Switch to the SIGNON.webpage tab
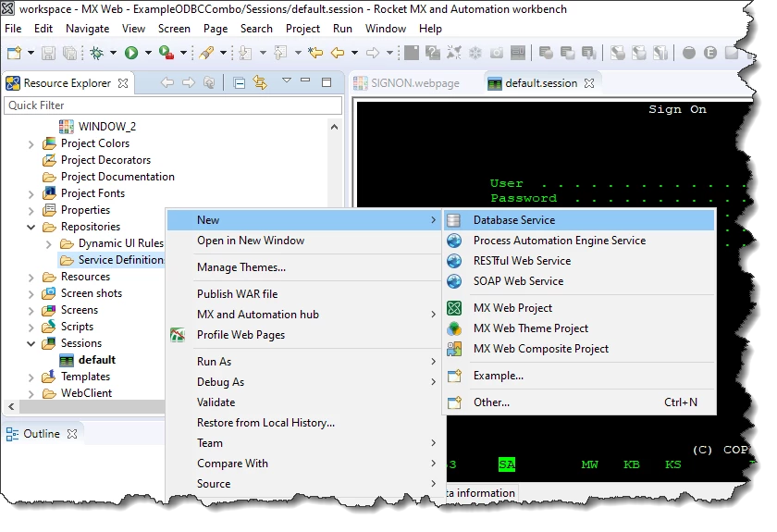Screen dimensions: 777x532 pos(415,83)
